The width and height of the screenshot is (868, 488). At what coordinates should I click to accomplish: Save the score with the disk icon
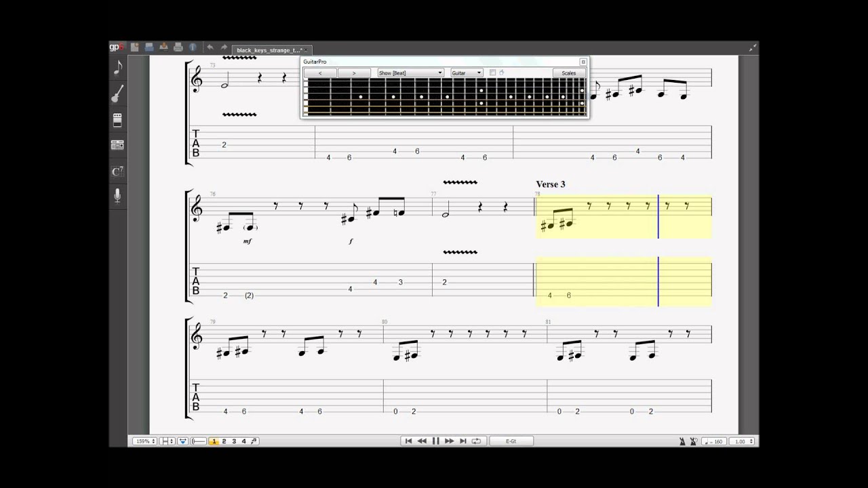[149, 47]
